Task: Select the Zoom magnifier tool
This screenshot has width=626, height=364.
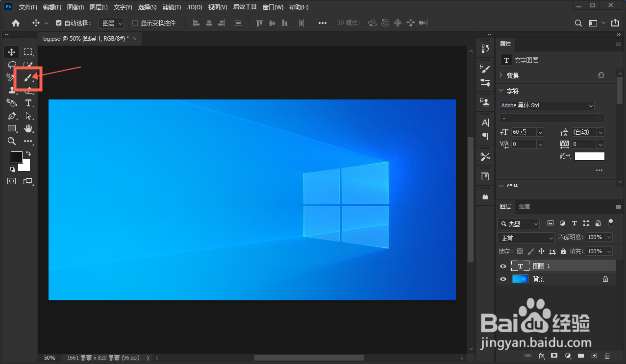Action: coord(12,141)
